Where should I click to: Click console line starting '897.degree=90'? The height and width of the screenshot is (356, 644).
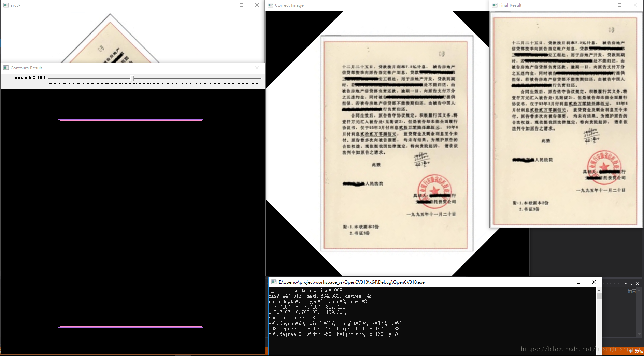(x=335, y=323)
